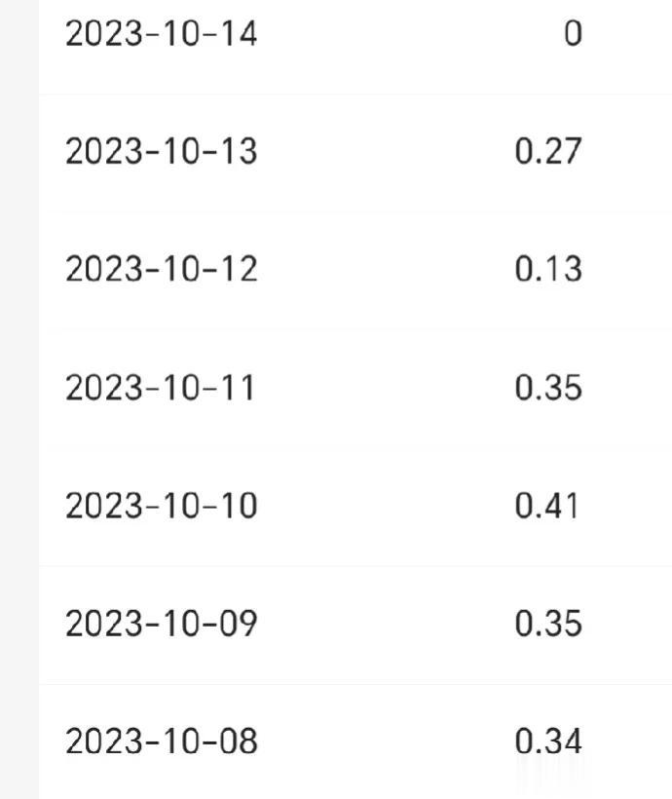
Task: Select the 2023-10-11 date entry
Action: [160, 388]
